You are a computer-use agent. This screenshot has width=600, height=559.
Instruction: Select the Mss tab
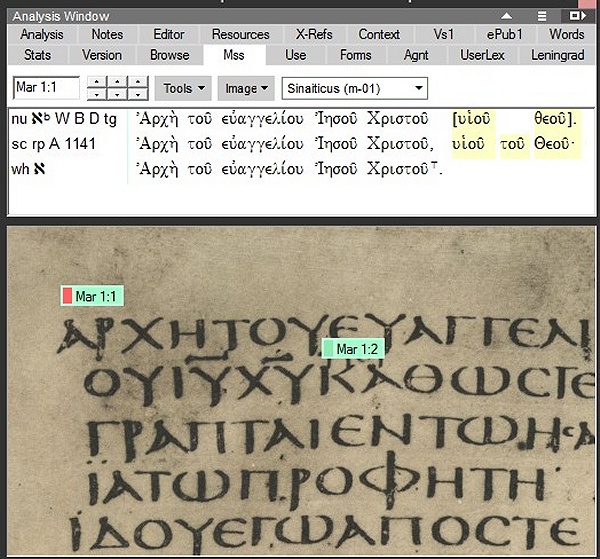point(234,55)
